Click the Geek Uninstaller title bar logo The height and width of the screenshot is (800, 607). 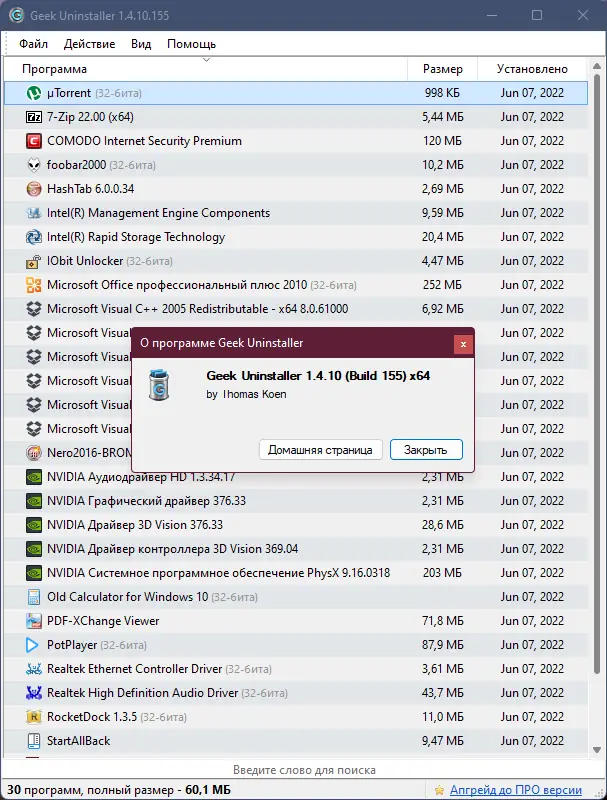coord(16,15)
